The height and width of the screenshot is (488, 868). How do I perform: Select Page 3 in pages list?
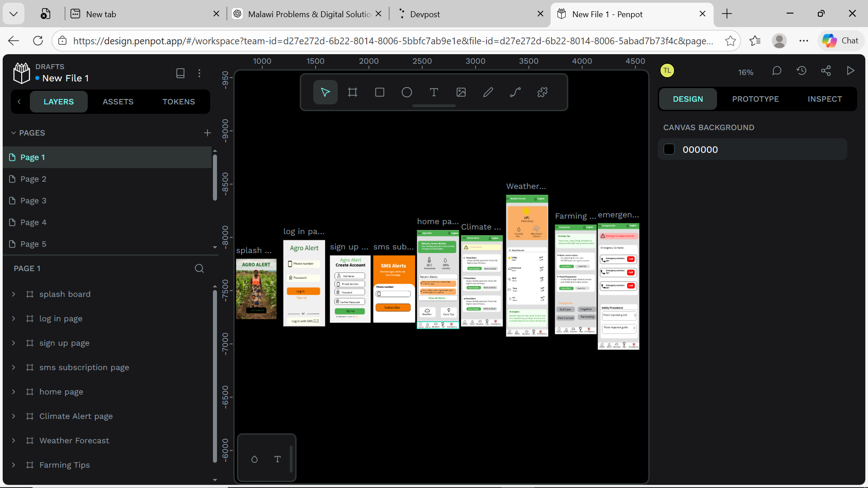click(x=107, y=201)
